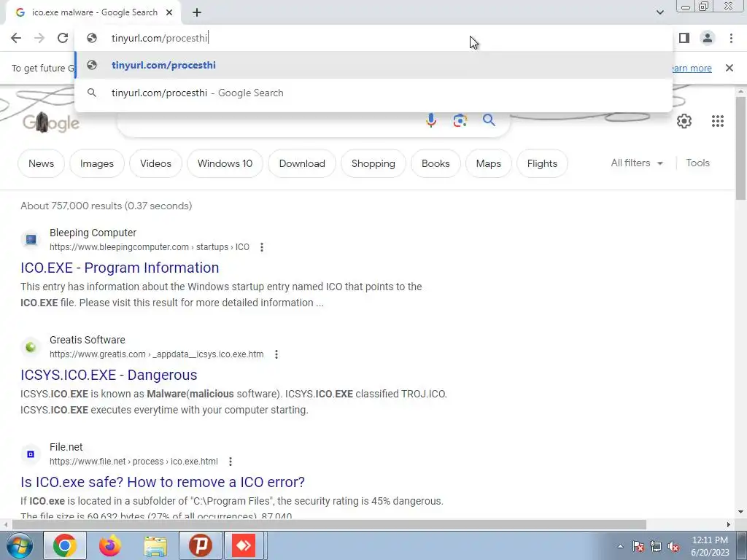747x560 pixels.
Task: Open Is ICO.exe safe result link
Action: pyautogui.click(x=163, y=482)
